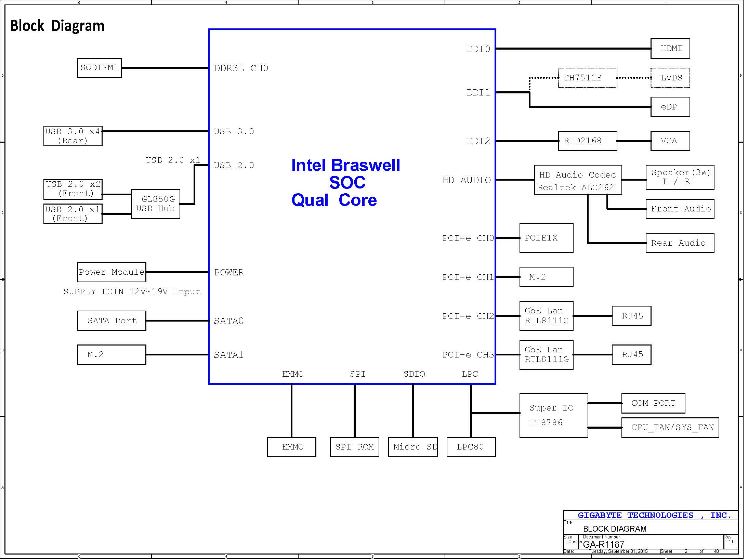Select the RTD2168 converter block
This screenshot has width=748, height=560.
[587, 141]
